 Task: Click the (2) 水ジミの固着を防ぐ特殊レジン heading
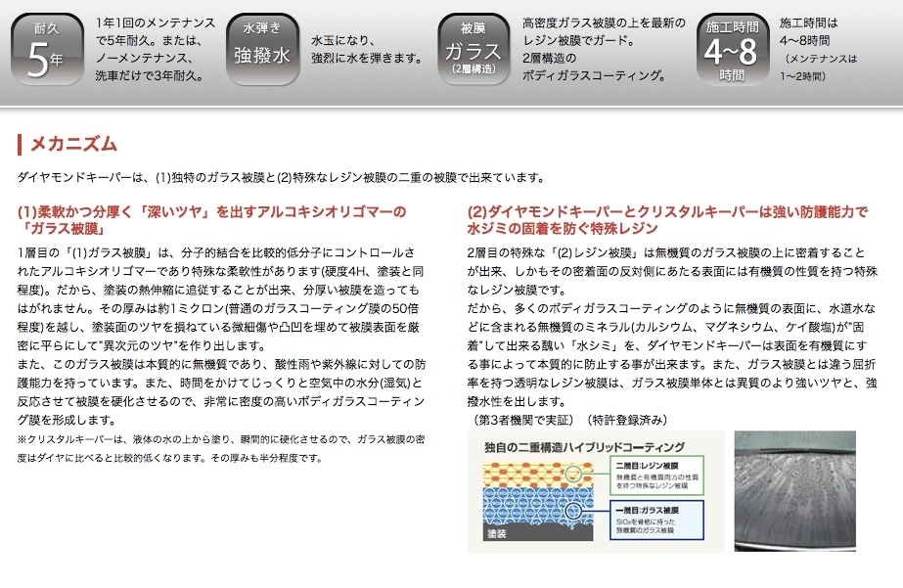(667, 219)
